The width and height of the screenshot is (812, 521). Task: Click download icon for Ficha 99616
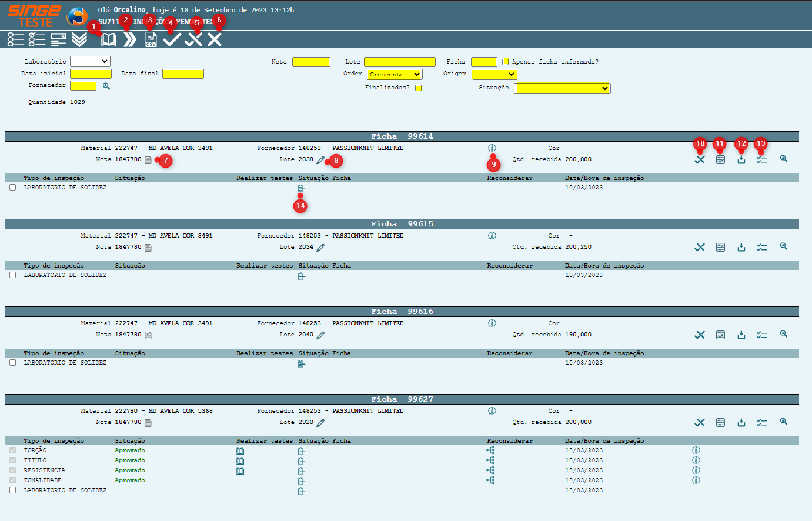(x=741, y=335)
